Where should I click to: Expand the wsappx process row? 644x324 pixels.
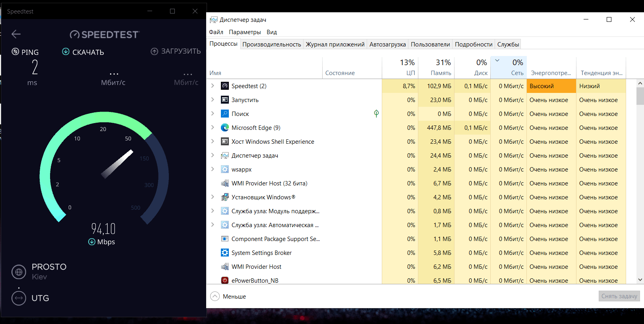(x=213, y=169)
